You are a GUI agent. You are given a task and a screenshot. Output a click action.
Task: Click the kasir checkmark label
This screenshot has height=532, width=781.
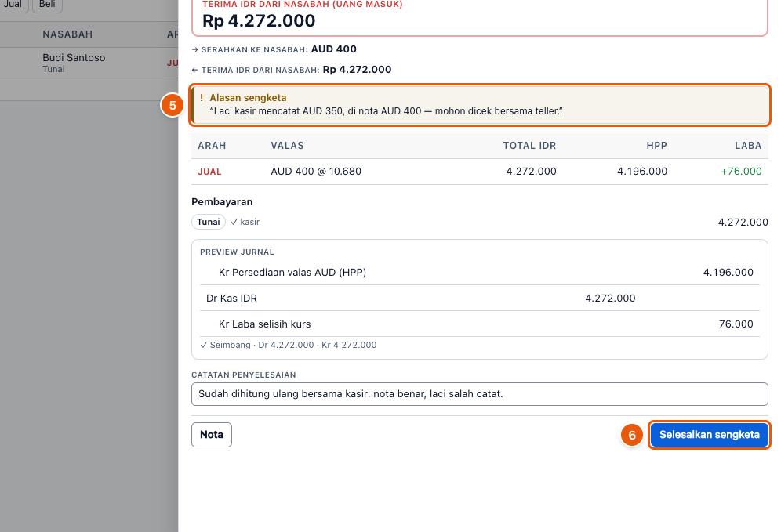(245, 222)
